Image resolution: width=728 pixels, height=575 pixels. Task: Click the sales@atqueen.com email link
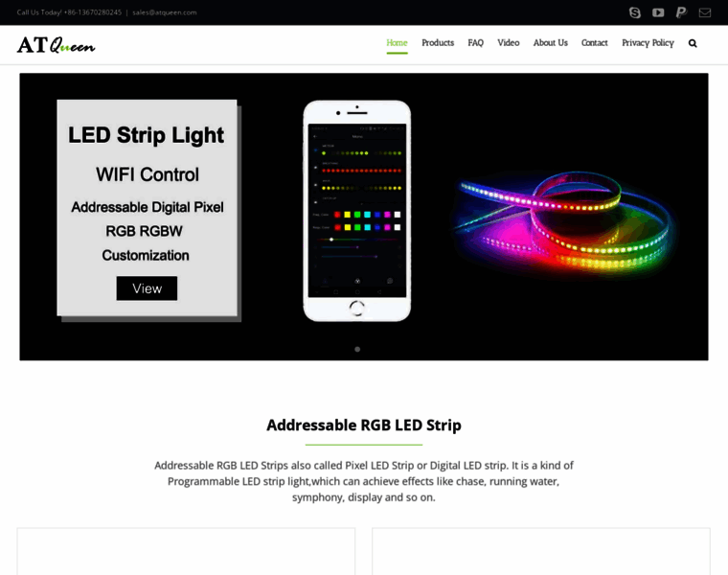pyautogui.click(x=165, y=12)
